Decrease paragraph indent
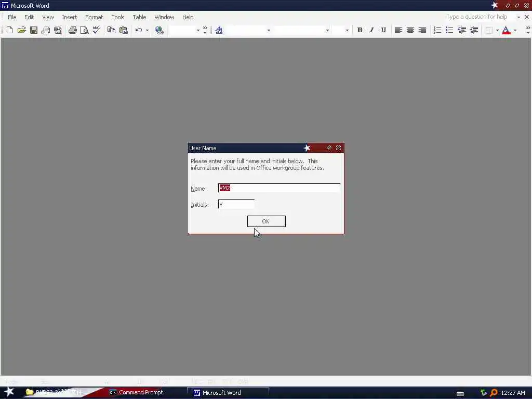Image resolution: width=532 pixels, height=399 pixels. (x=462, y=30)
